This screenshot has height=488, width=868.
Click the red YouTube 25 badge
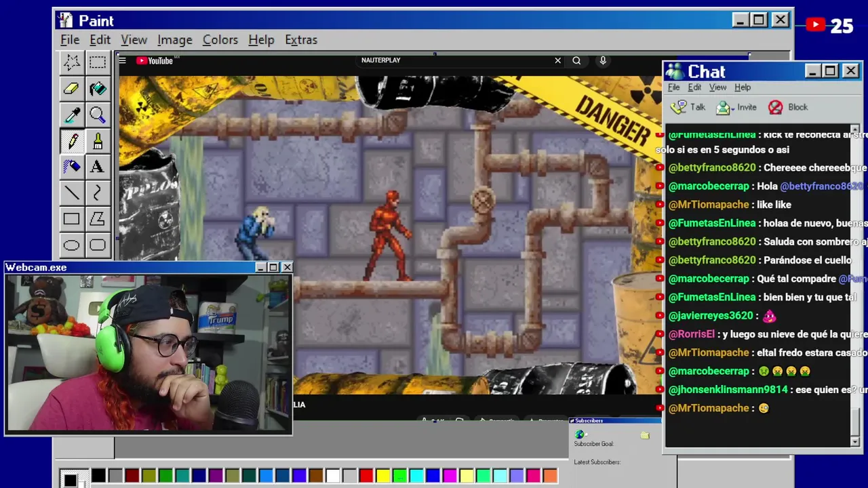[830, 26]
